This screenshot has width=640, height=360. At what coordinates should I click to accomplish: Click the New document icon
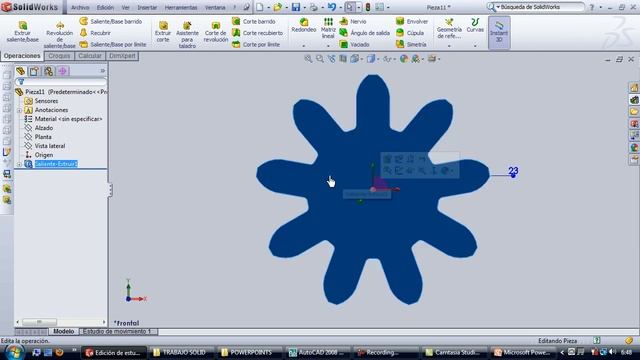tap(260, 7)
